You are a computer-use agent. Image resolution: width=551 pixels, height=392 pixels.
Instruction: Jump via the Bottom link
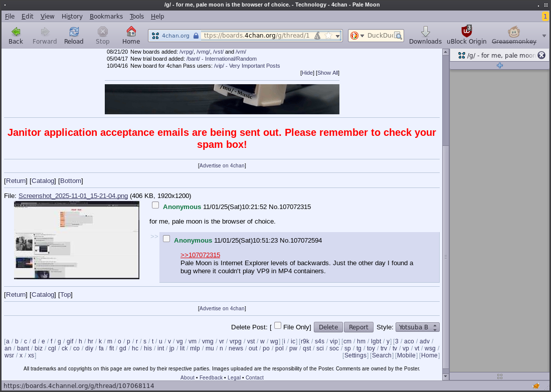pos(71,180)
